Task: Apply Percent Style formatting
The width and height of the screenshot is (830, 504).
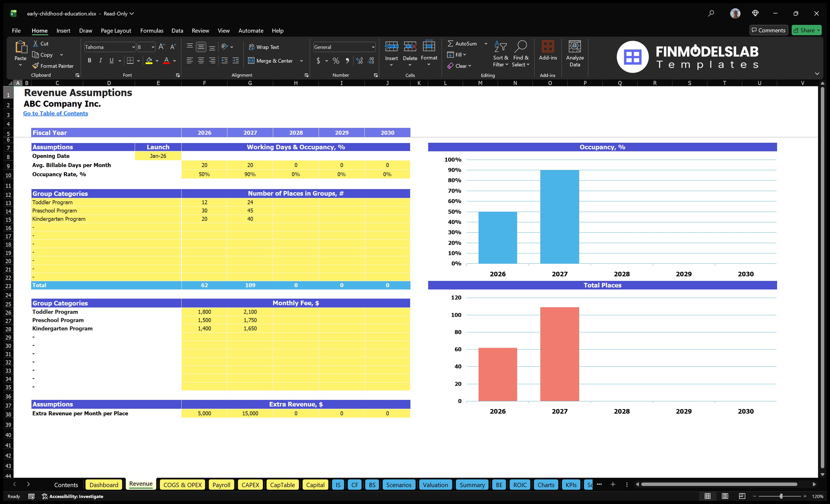Action: click(x=336, y=61)
